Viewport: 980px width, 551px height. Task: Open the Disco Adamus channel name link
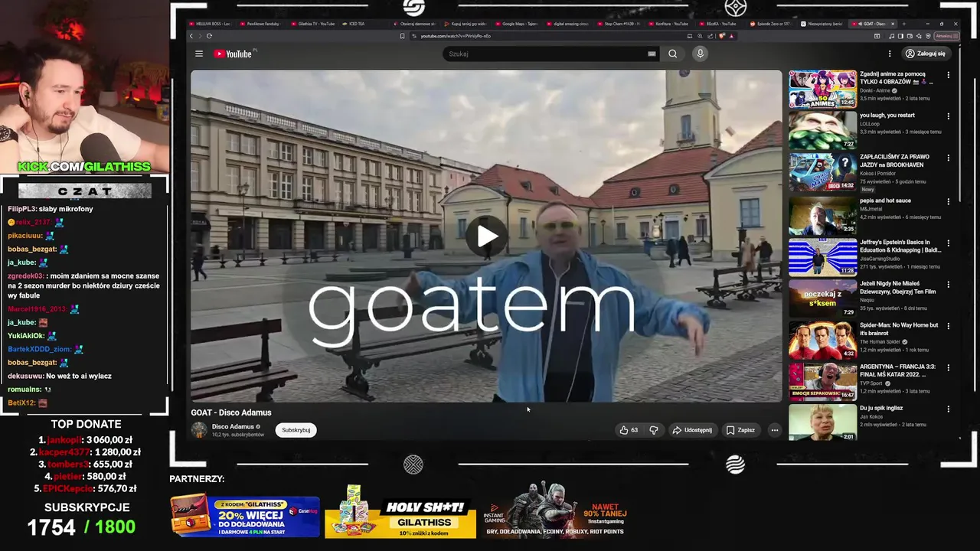233,426
